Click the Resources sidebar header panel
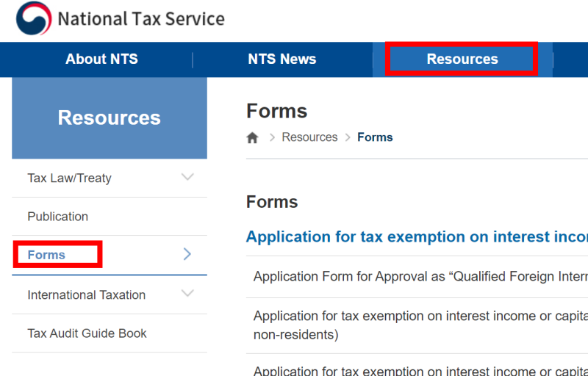 110,118
